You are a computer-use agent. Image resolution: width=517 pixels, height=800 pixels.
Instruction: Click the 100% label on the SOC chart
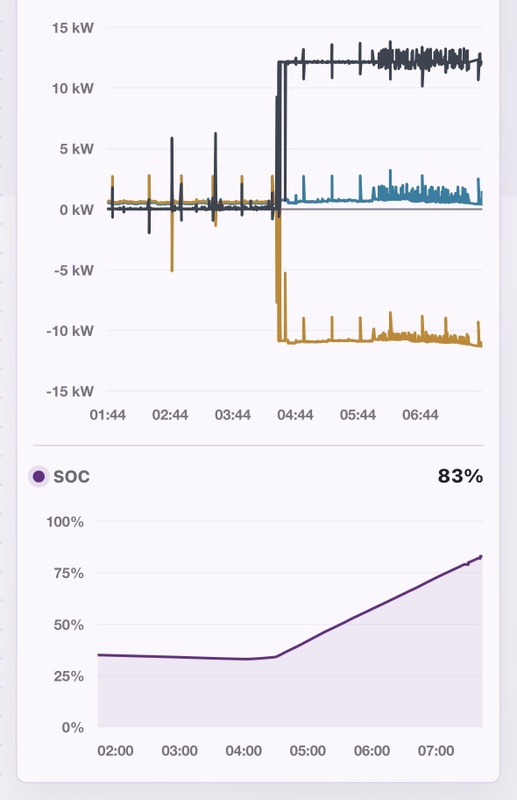click(x=65, y=522)
